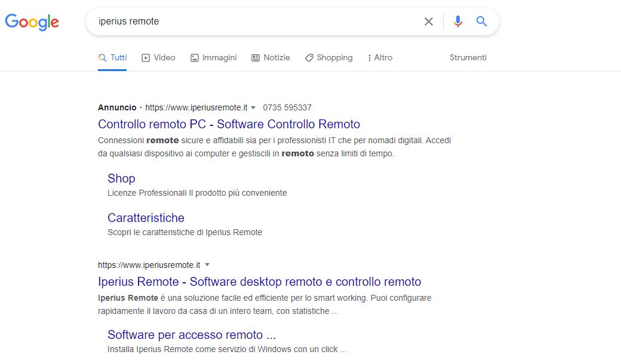Click the blue magnifying glass search icon

click(x=482, y=21)
